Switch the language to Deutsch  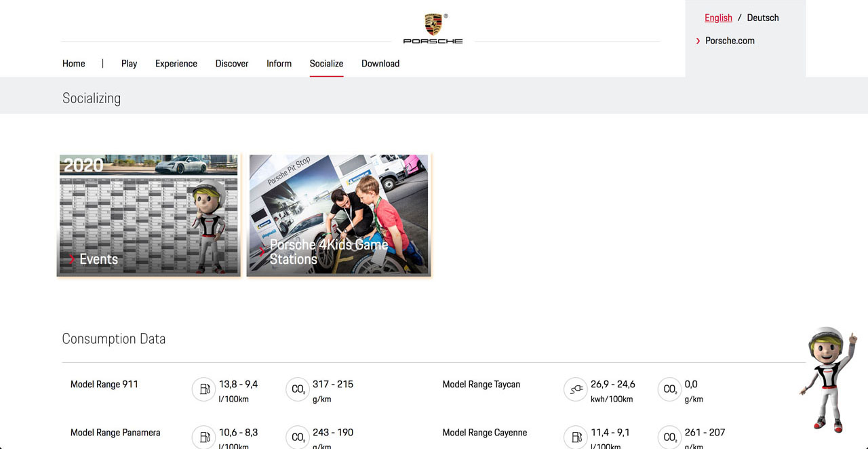[763, 18]
